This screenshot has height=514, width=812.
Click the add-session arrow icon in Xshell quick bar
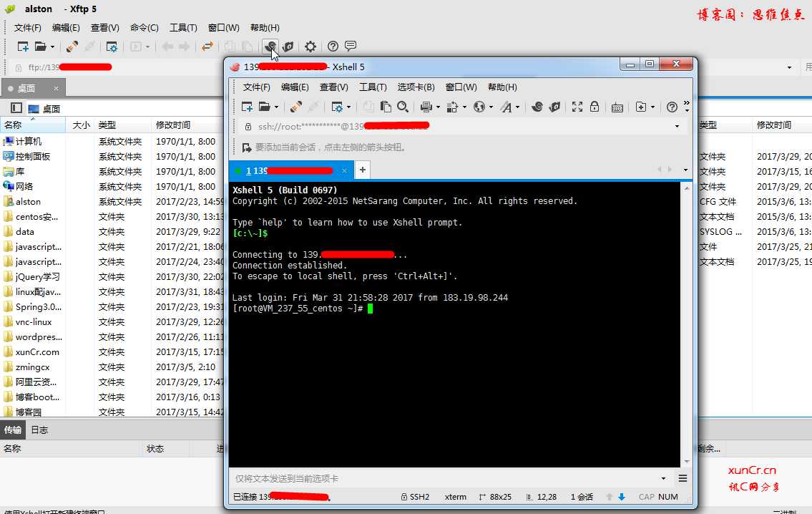[x=247, y=147]
